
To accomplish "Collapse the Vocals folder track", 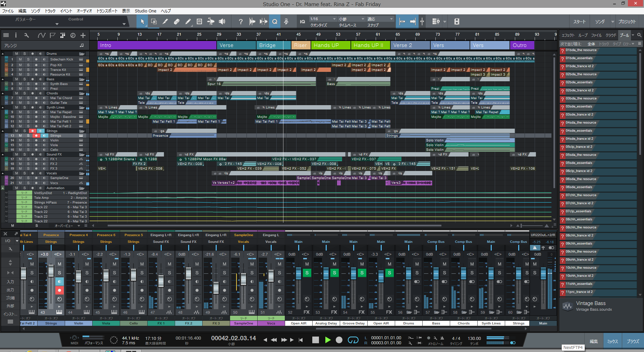I will point(3,173).
